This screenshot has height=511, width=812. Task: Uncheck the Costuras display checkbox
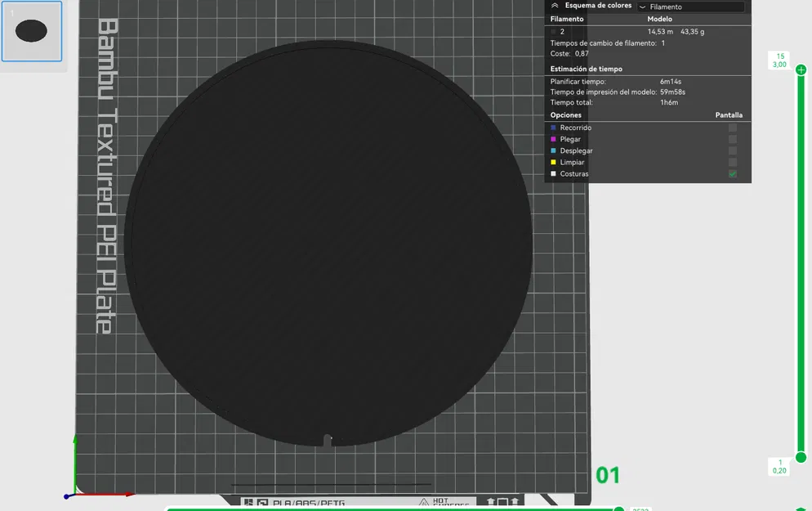tap(732, 174)
